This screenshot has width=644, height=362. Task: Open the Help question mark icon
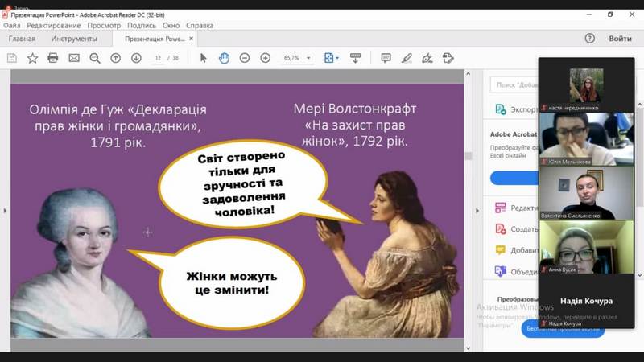tap(590, 39)
